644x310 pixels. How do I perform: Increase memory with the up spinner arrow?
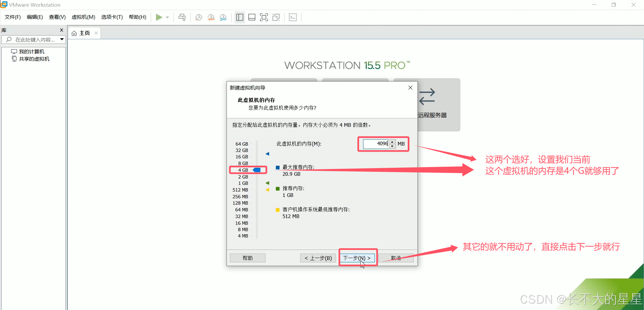tap(392, 142)
